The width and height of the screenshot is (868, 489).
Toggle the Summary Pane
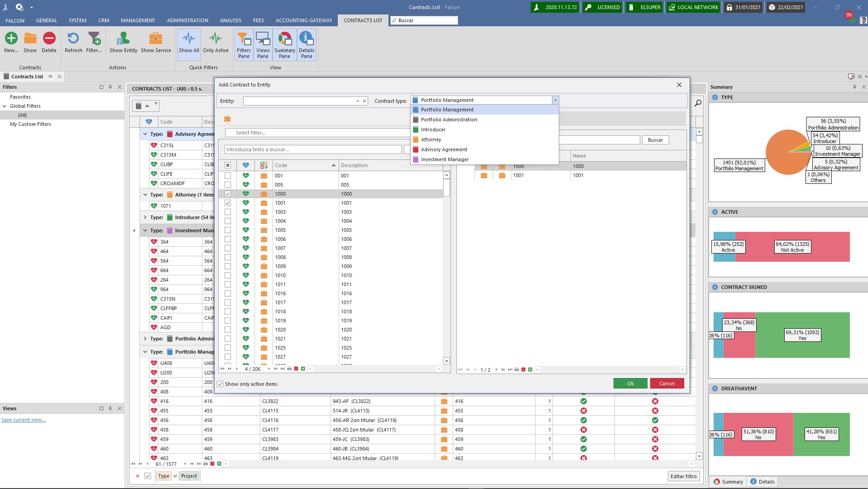284,44
